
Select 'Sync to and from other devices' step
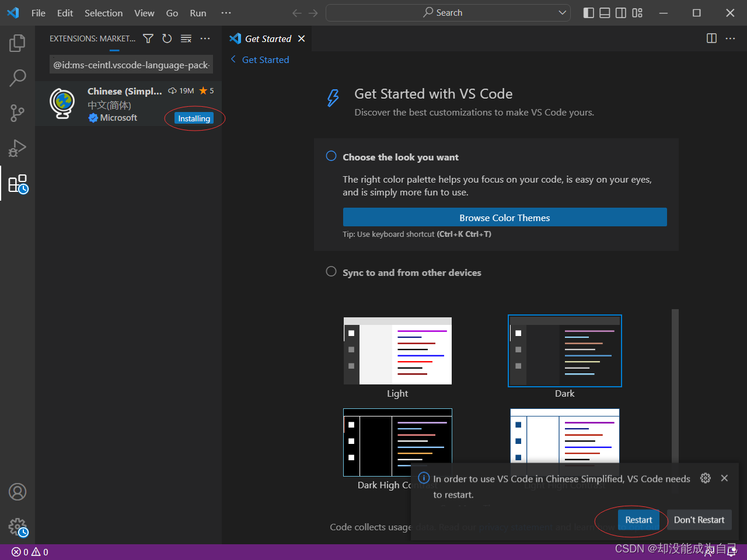coord(411,272)
